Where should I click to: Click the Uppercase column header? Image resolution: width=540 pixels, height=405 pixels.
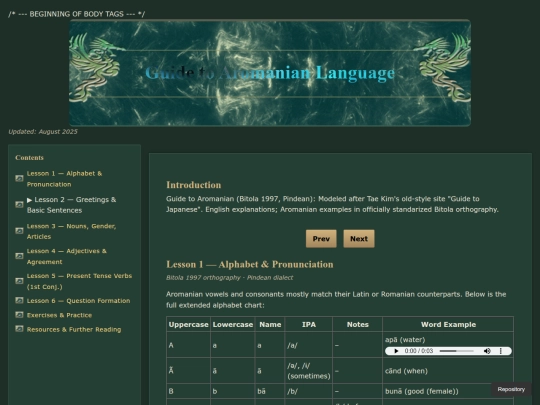click(188, 324)
